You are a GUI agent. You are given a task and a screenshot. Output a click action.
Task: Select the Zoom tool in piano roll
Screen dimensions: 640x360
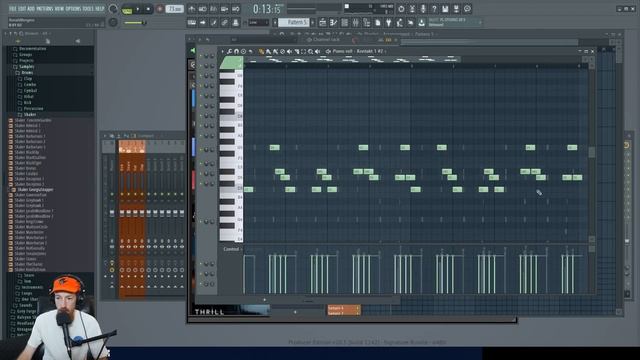[x=311, y=51]
